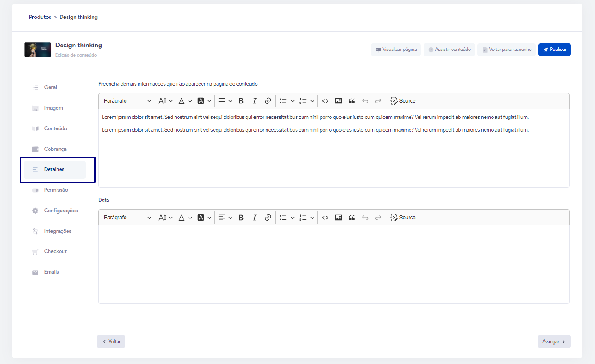Insert image in the Data editor toolbar
The image size is (595, 364).
coord(338,218)
